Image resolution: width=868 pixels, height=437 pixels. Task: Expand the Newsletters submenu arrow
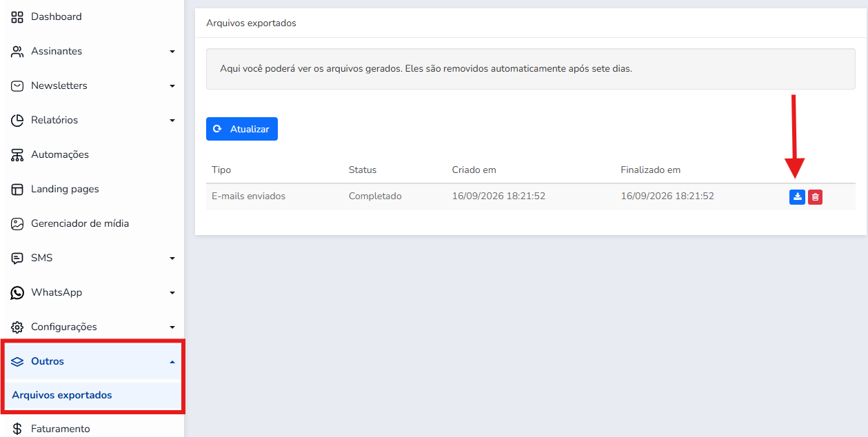172,86
